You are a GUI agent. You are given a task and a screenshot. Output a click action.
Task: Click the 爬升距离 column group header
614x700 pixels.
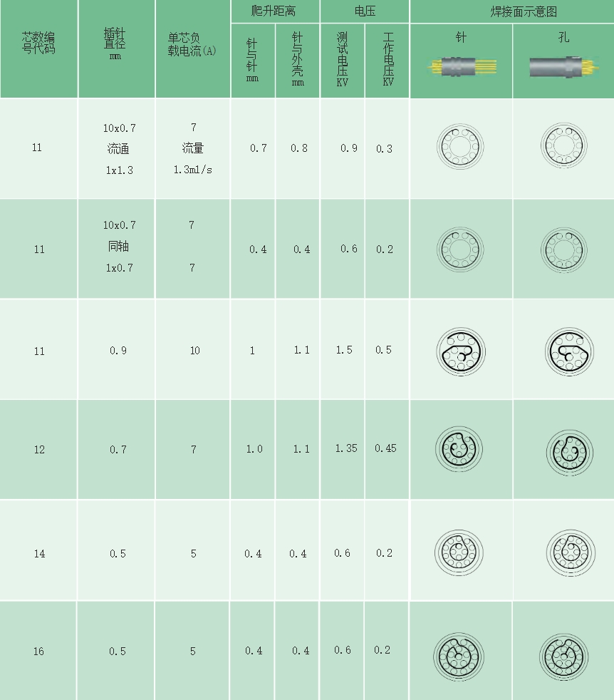coord(275,11)
